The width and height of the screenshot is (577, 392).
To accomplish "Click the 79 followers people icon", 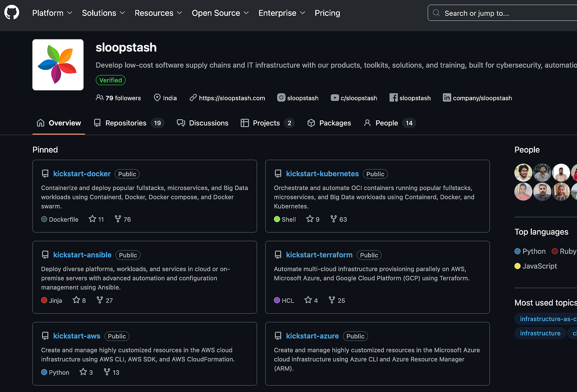I will point(100,98).
